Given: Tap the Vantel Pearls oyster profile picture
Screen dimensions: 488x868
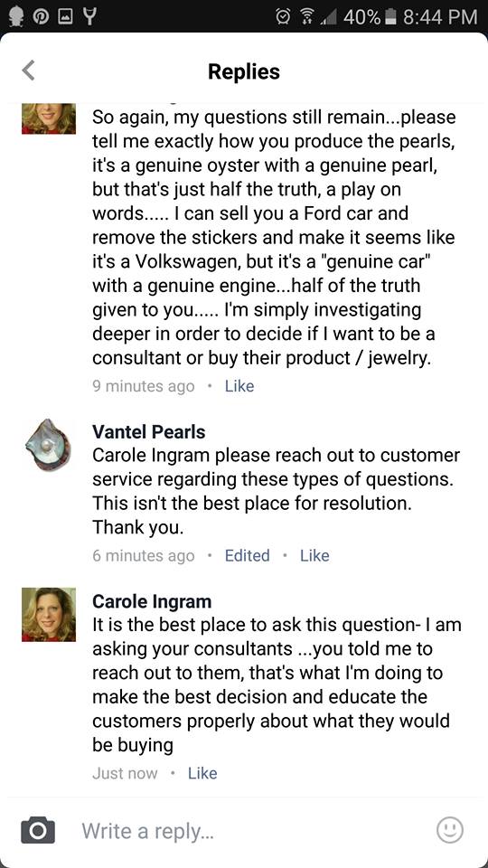Looking at the screenshot, I should (49, 445).
